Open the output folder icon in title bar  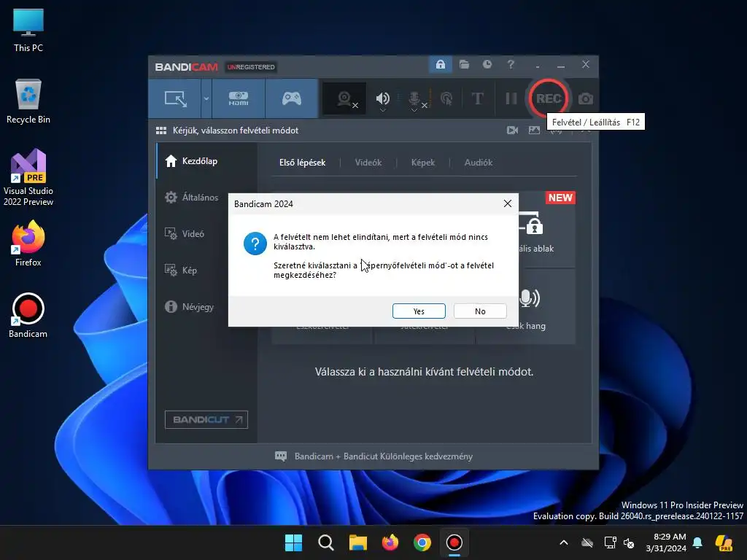click(x=464, y=64)
